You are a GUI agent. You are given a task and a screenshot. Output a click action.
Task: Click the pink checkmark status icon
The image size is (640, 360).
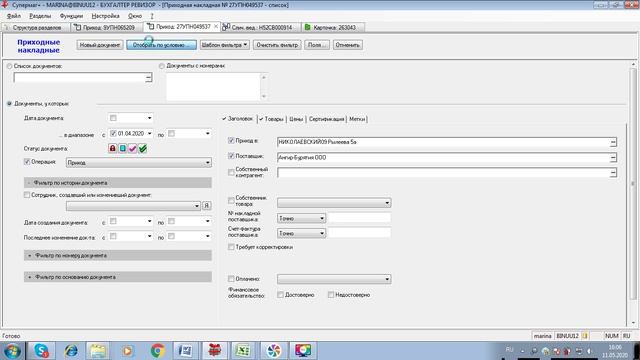click(x=132, y=149)
